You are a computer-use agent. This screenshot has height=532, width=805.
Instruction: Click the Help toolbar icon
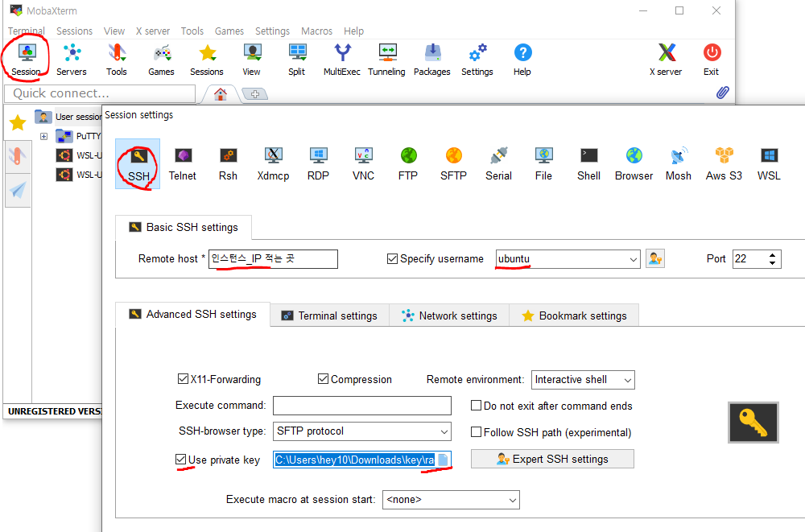pyautogui.click(x=522, y=60)
